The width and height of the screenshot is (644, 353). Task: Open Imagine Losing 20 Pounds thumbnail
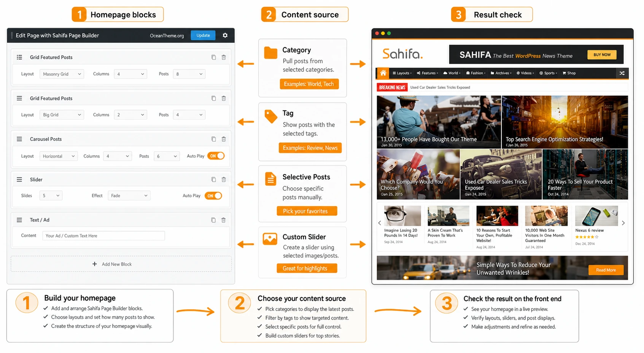tap(402, 216)
